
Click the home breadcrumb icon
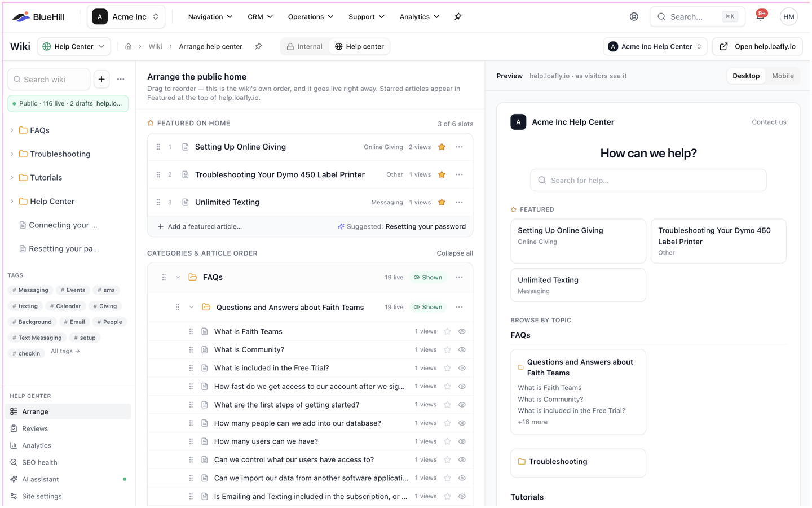coord(129,47)
